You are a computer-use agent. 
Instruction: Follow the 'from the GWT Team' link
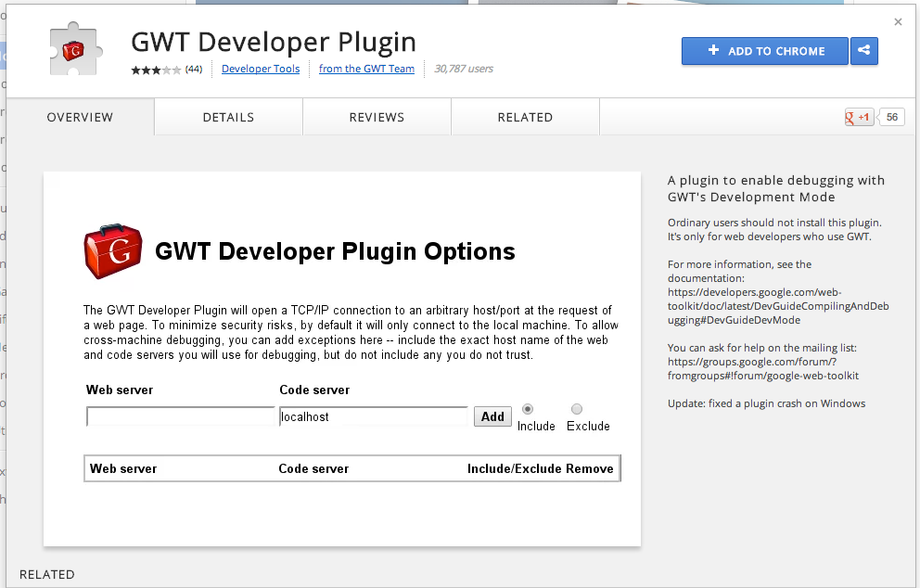pyautogui.click(x=366, y=69)
